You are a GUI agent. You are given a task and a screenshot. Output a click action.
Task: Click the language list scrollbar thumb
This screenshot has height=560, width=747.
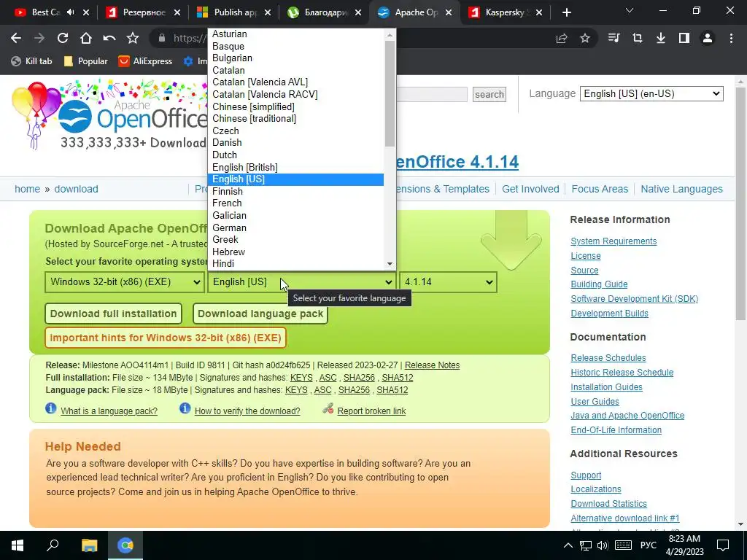click(390, 93)
